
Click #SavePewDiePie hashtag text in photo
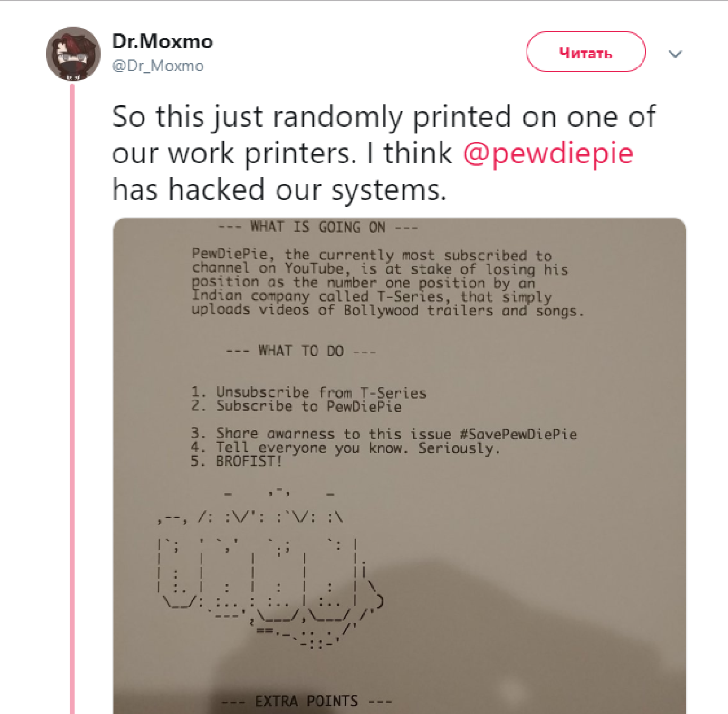tap(517, 434)
